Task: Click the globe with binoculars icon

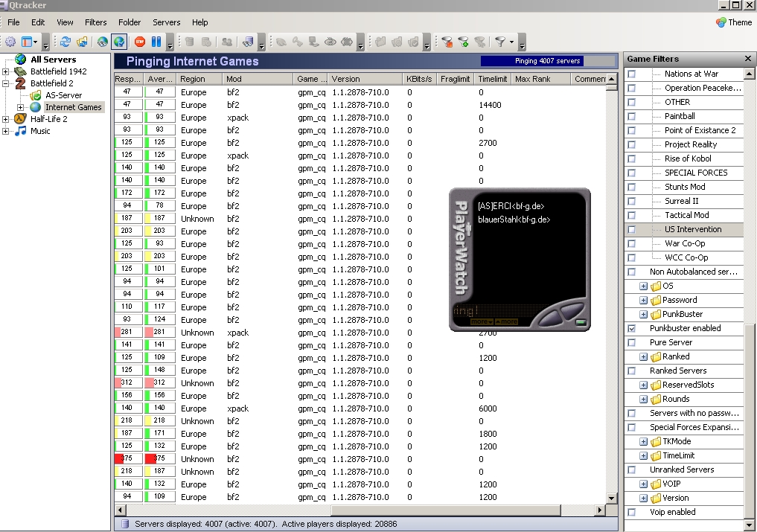Action: pyautogui.click(x=102, y=42)
